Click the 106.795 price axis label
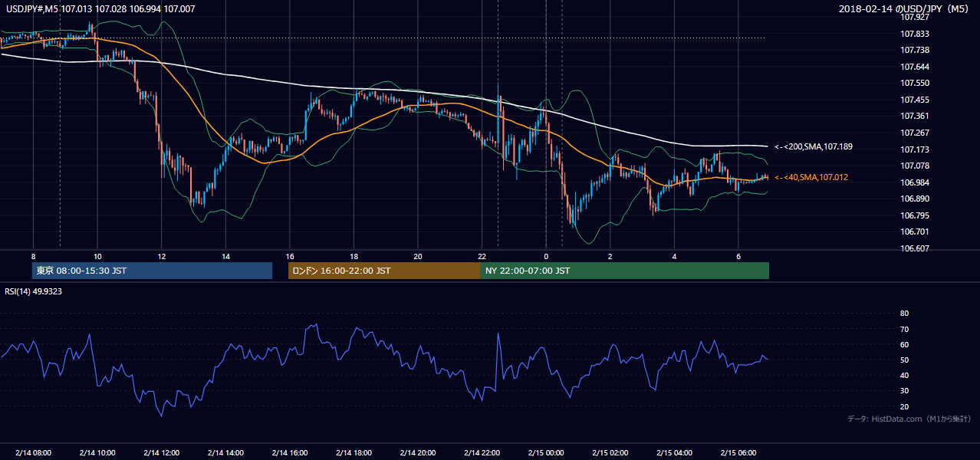980x460 pixels. [914, 215]
